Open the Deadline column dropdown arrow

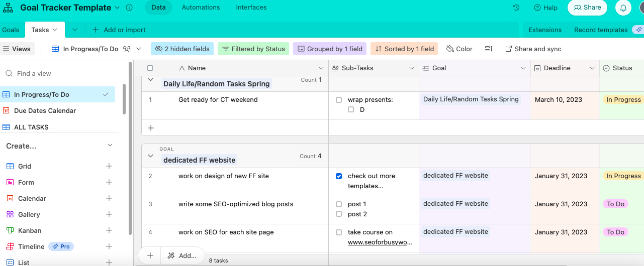pyautogui.click(x=591, y=68)
